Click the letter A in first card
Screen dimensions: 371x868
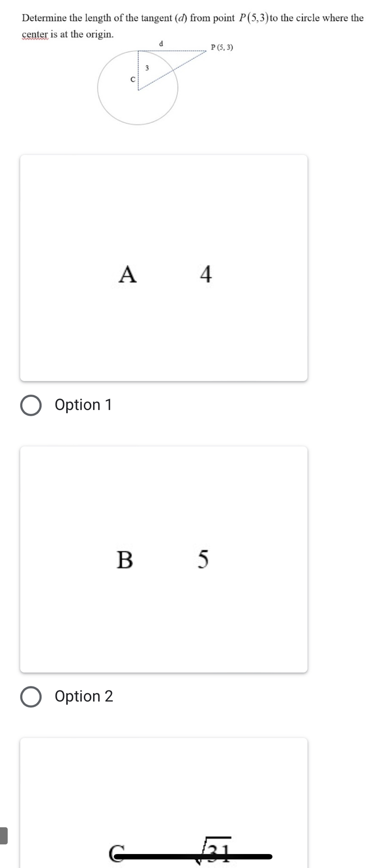(127, 274)
